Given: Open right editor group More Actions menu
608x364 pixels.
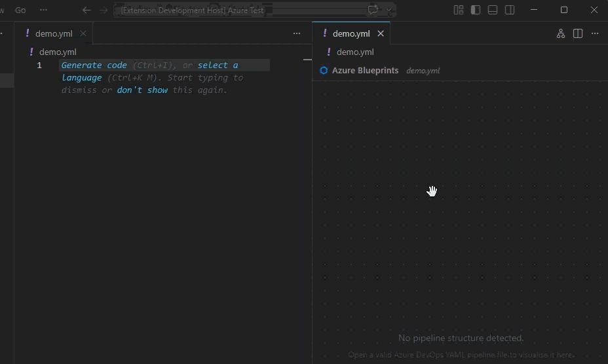Looking at the screenshot, I should (595, 34).
